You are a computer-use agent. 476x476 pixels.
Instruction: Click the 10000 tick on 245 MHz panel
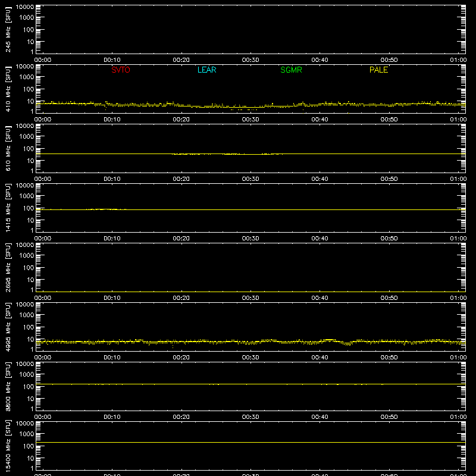25,7
